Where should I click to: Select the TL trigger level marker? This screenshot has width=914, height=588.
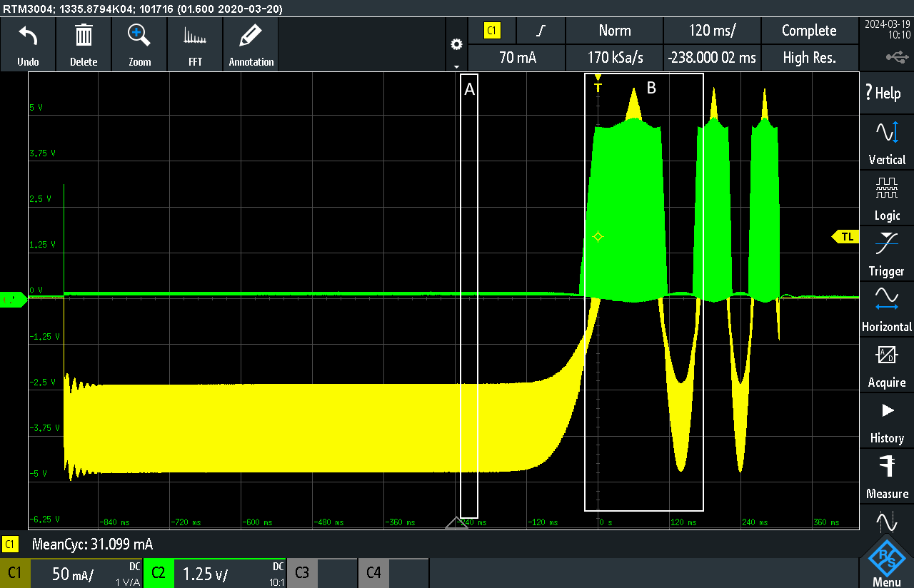(845, 237)
